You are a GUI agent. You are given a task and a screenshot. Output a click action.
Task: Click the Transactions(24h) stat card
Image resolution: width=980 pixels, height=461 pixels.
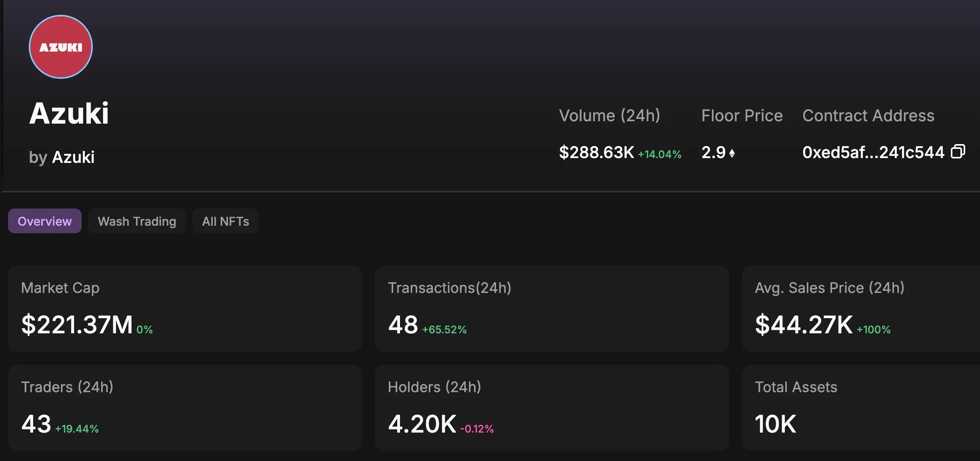(x=551, y=309)
